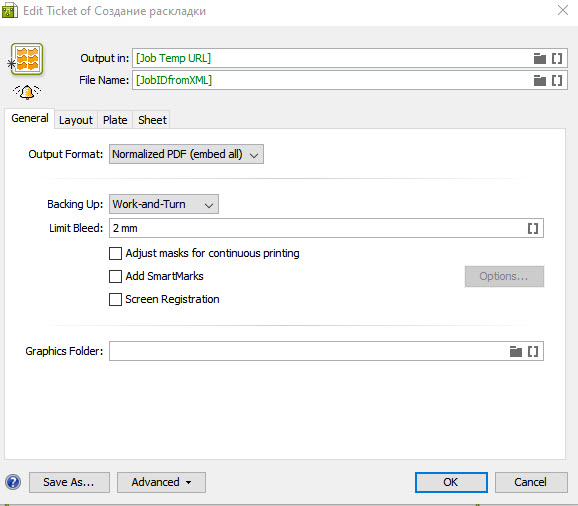Insert SmartName in Limit Bleed field

(533, 228)
